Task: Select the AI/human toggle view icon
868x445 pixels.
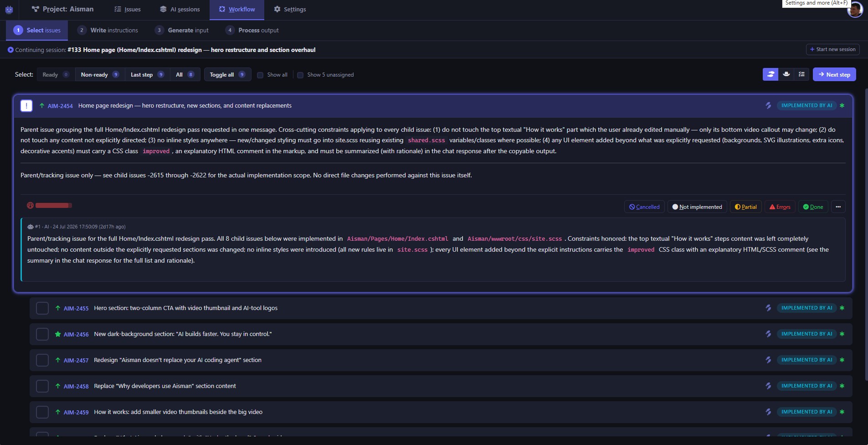Action: tap(770, 74)
